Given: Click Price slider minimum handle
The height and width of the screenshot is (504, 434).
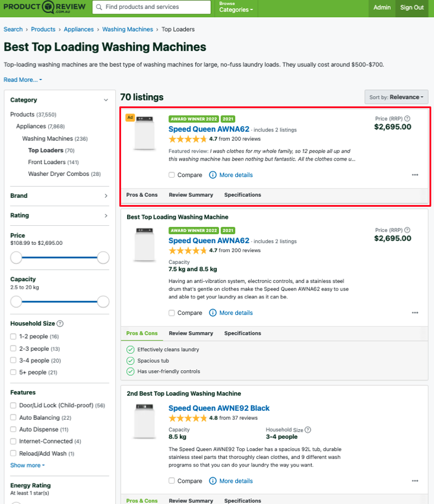Looking at the screenshot, I should pos(16,257).
